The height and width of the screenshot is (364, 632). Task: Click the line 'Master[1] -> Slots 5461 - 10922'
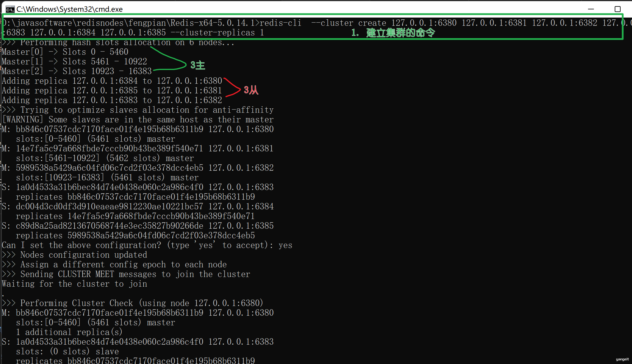pos(74,61)
